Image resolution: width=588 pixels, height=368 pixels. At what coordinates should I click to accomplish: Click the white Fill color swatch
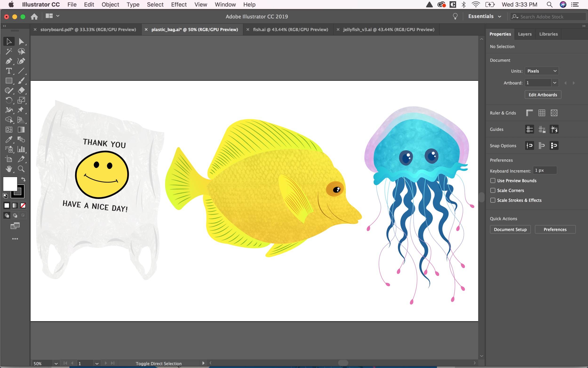pyautogui.click(x=9, y=183)
